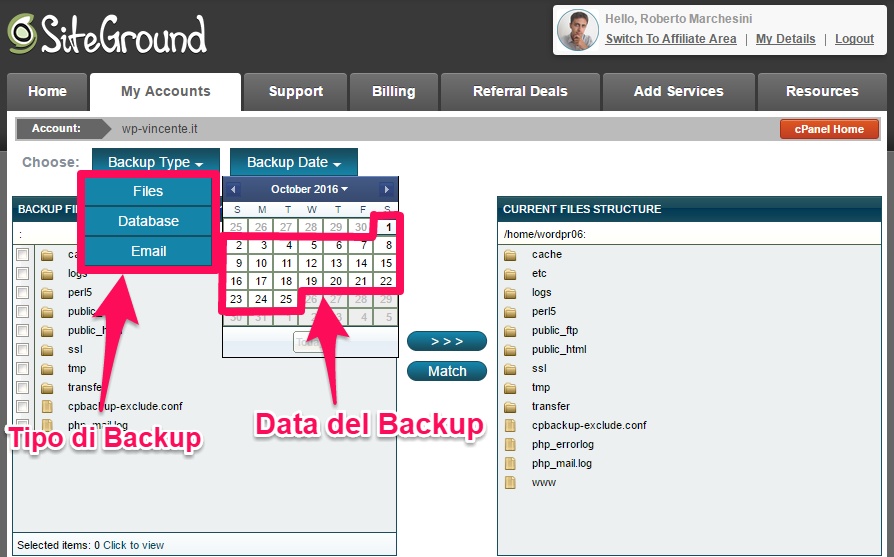This screenshot has height=557, width=894.
Task: Click the wp-vincente.it account name
Action: click(160, 129)
